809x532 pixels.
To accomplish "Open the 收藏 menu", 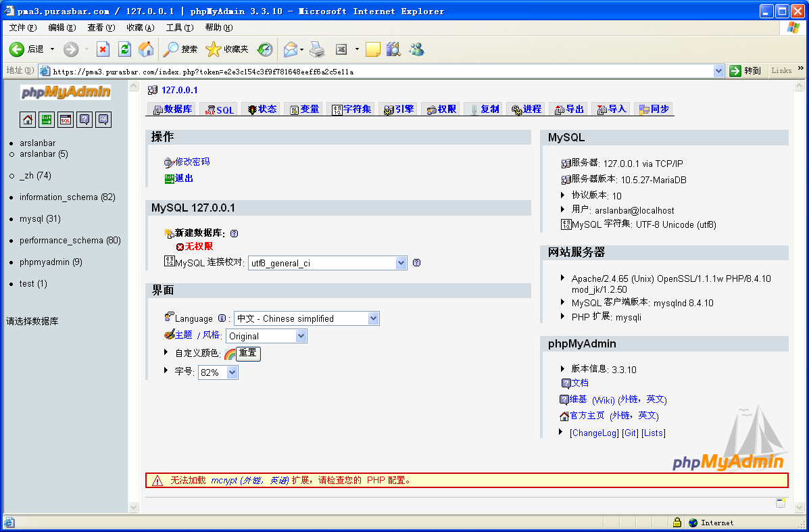I will point(141,27).
